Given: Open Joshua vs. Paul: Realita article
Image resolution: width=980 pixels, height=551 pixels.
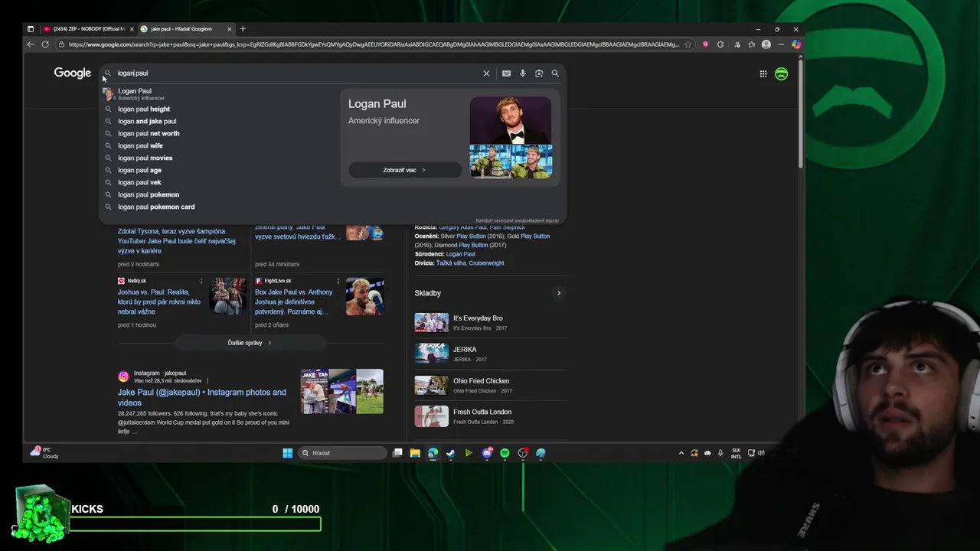Looking at the screenshot, I should (x=160, y=302).
